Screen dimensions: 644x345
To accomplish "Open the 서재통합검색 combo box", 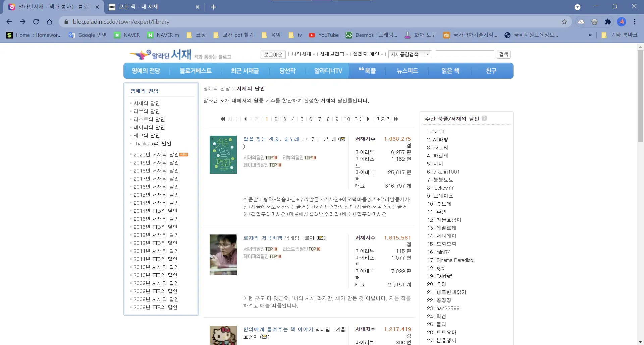I will point(410,54).
